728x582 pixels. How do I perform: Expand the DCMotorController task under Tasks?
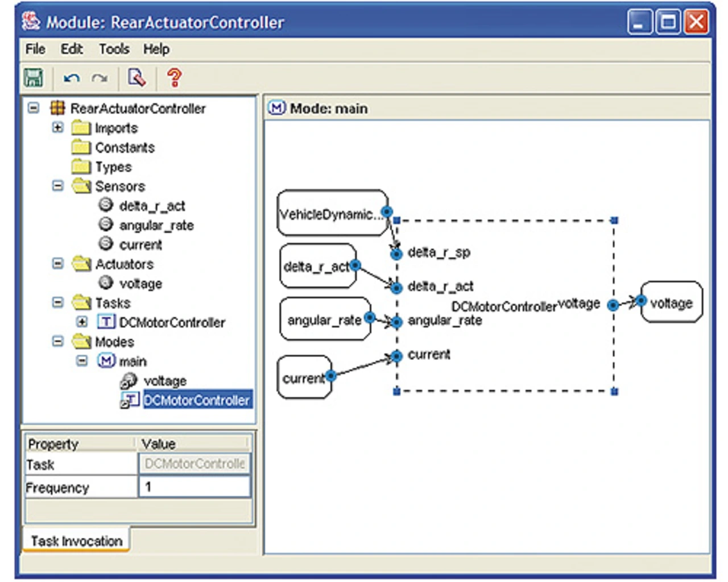(82, 322)
